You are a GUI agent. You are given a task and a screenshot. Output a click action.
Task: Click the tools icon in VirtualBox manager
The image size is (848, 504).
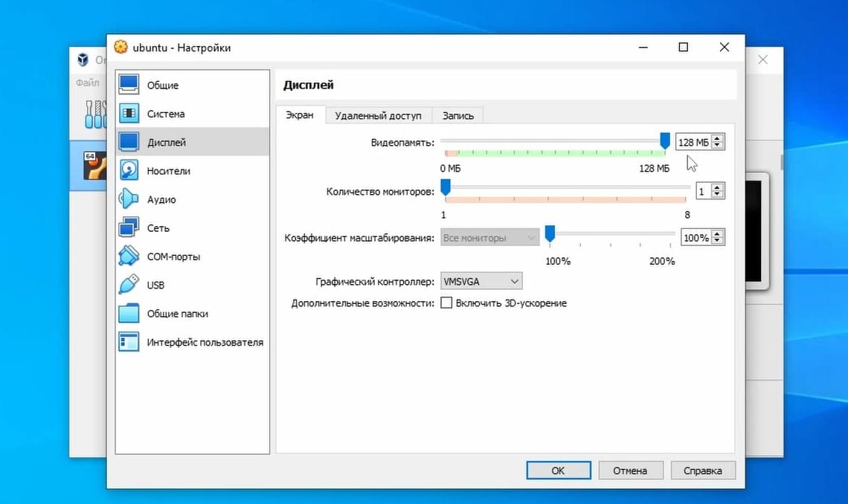(x=95, y=114)
